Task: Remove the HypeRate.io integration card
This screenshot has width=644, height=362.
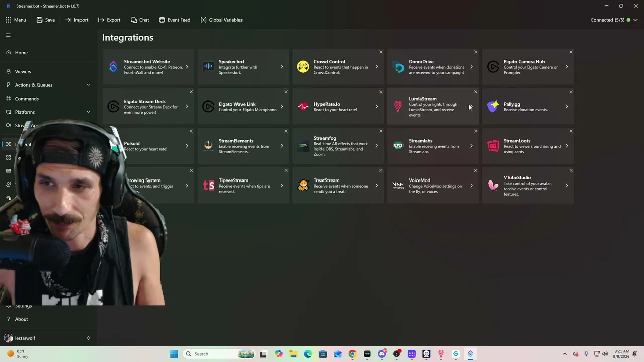Action: (381, 92)
